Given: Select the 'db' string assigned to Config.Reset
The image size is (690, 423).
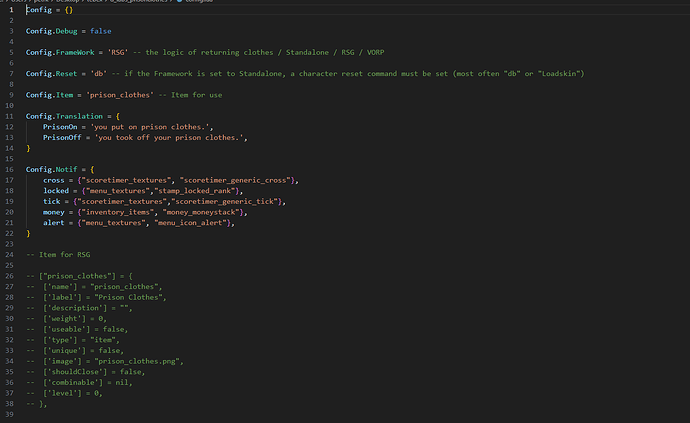Looking at the screenshot, I should (99, 74).
